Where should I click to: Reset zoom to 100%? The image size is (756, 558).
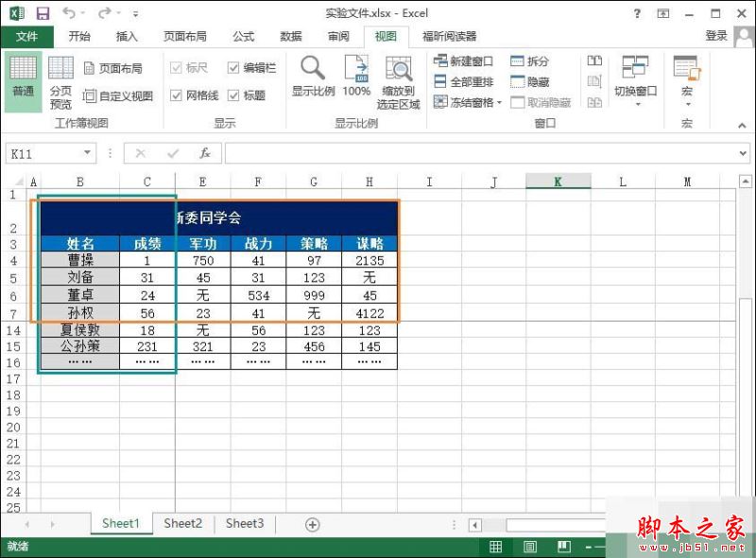356,77
